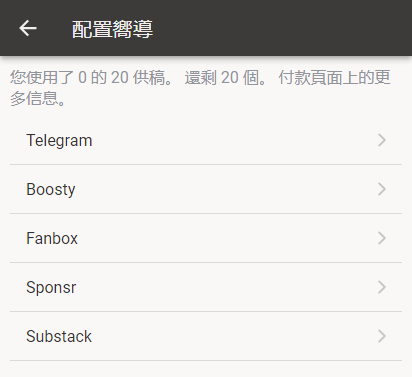
Task: Click the Sponsr label text
Action: pyautogui.click(x=51, y=288)
